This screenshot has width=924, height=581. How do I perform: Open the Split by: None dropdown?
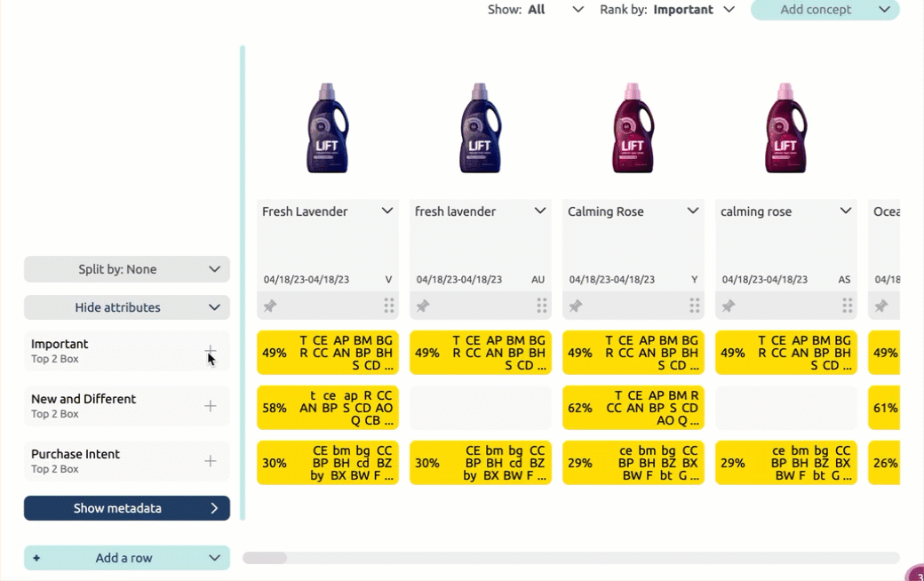(x=127, y=269)
